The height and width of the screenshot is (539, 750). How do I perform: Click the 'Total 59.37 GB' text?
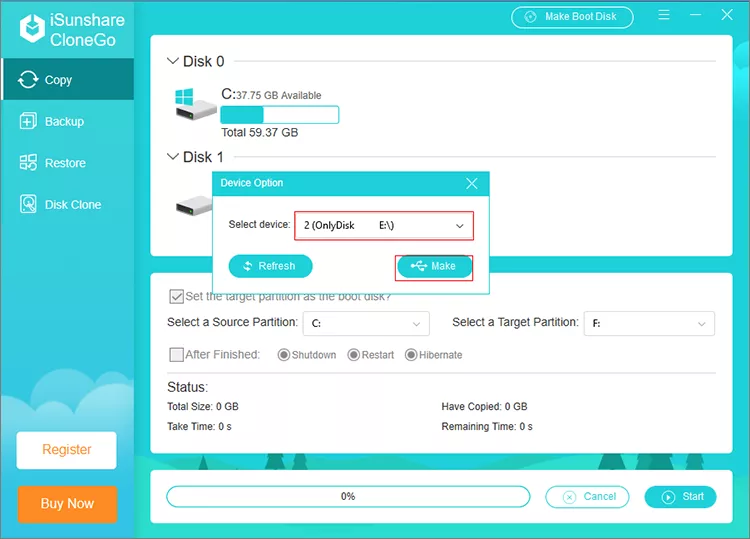point(259,132)
